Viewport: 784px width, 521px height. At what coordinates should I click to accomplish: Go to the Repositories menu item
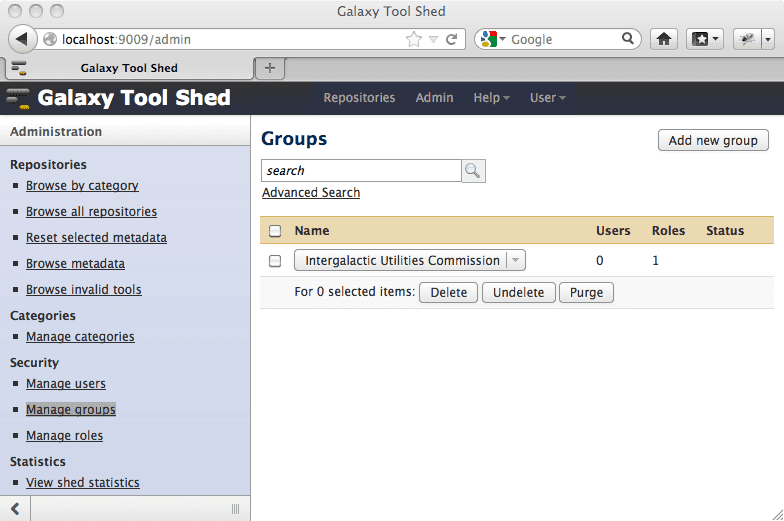click(x=359, y=98)
